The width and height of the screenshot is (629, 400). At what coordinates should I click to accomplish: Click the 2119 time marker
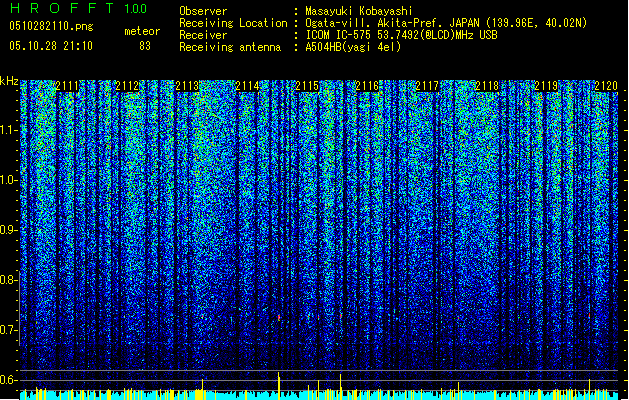[546, 86]
